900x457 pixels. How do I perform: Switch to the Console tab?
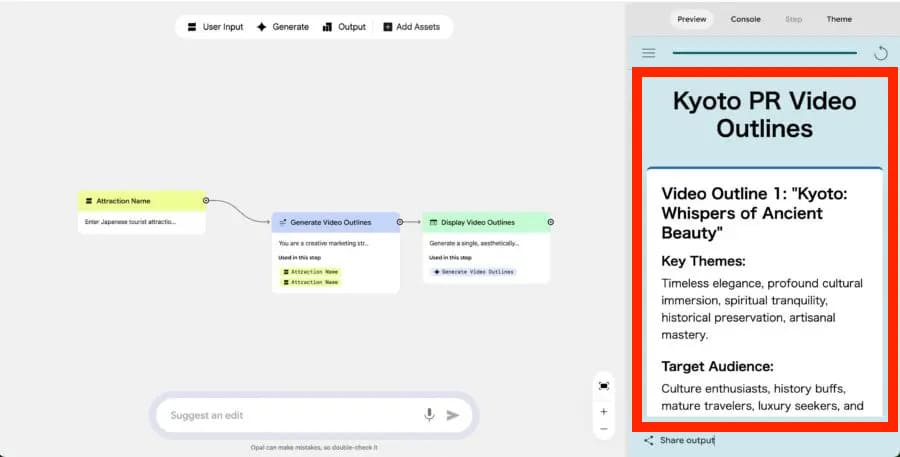tap(745, 19)
